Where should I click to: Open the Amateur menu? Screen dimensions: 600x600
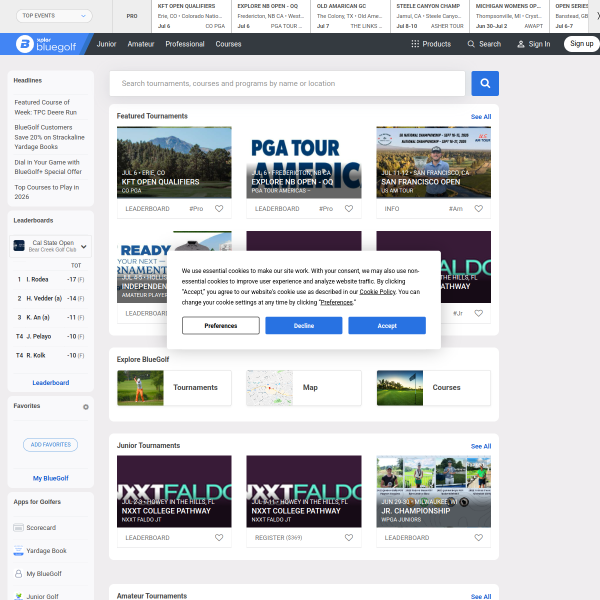coord(141,44)
